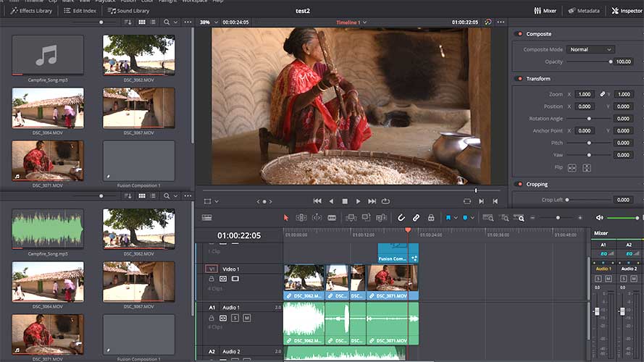Viewport: 644px width, 362px height.
Task: Lock the Video 1 track
Action: pos(211,279)
